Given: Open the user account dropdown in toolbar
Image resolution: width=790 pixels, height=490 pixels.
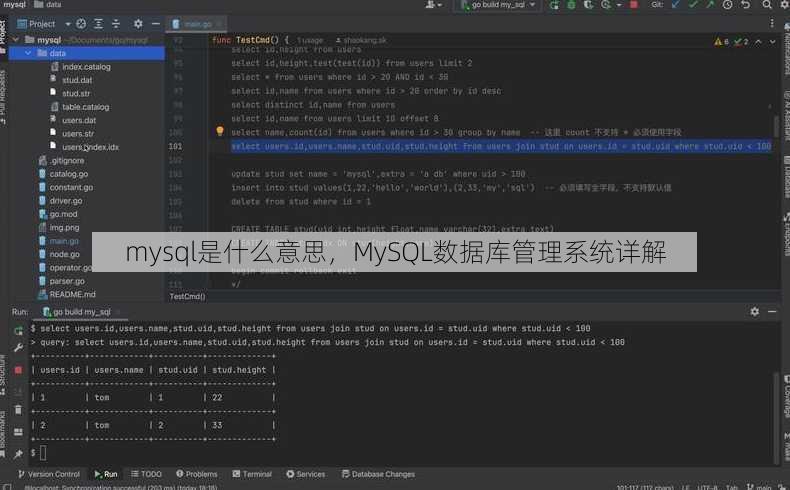Looking at the screenshot, I should click(433, 5).
